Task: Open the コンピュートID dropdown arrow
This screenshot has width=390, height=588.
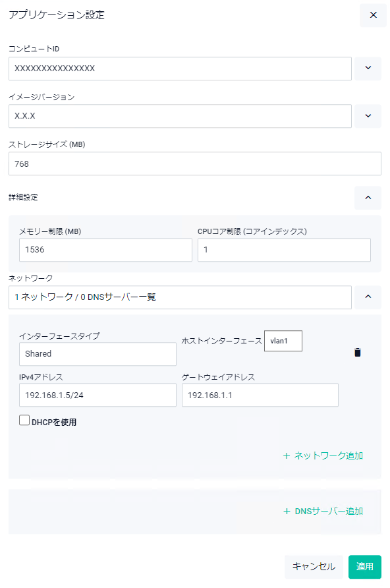Action: 368,69
